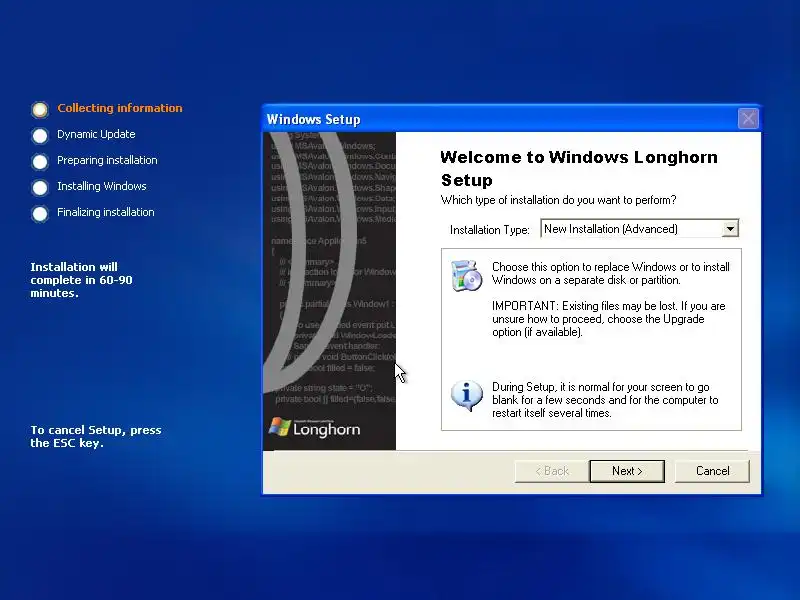This screenshot has height=600, width=800.
Task: Click the 'Collecting information' orange text
Action: [119, 108]
